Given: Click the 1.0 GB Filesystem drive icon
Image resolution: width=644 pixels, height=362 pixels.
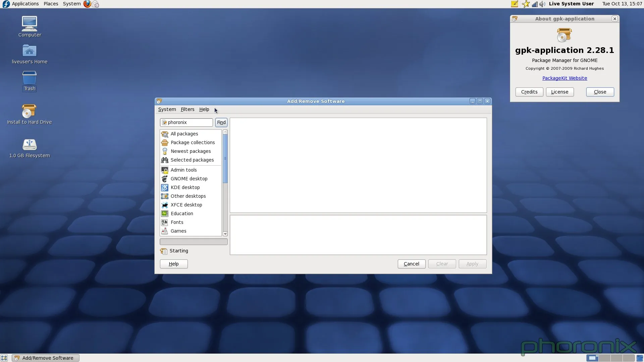Looking at the screenshot, I should pyautogui.click(x=30, y=145).
